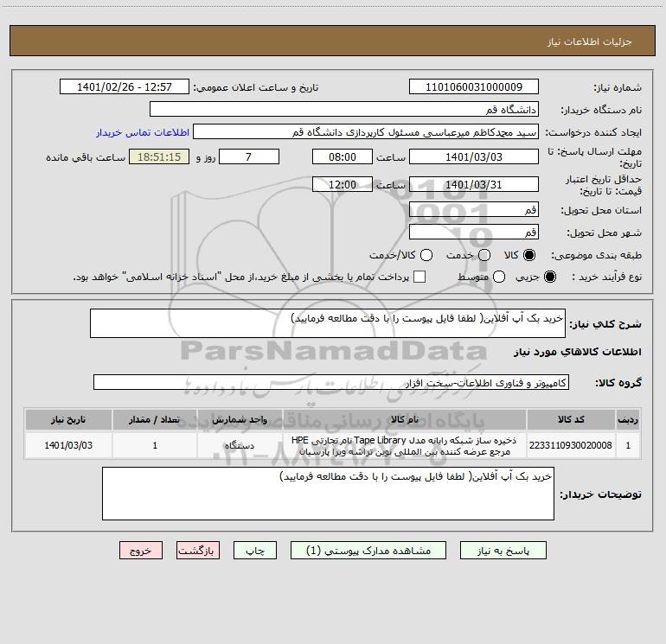Click the days remaining field showing 7
Viewport: 666px width, 644px height.
(249, 157)
